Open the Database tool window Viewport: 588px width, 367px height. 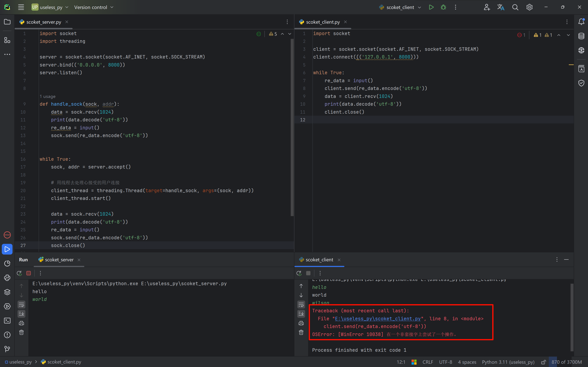581,36
